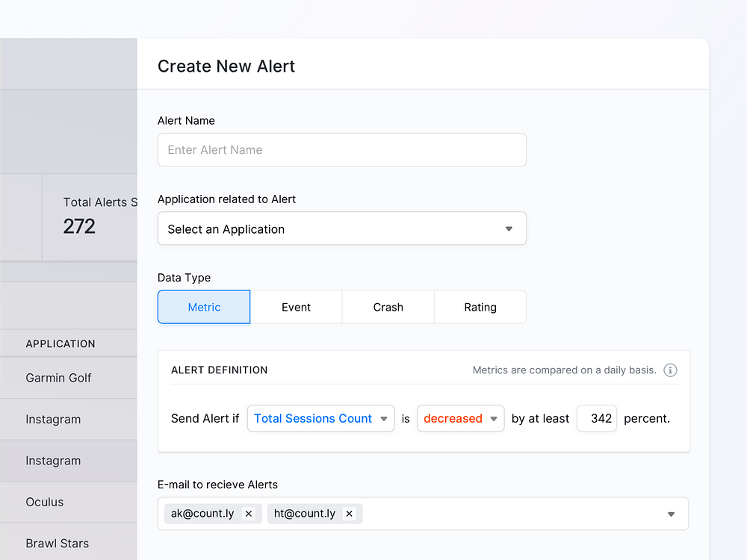Remove the ak@count.ly email recipient

[249, 514]
